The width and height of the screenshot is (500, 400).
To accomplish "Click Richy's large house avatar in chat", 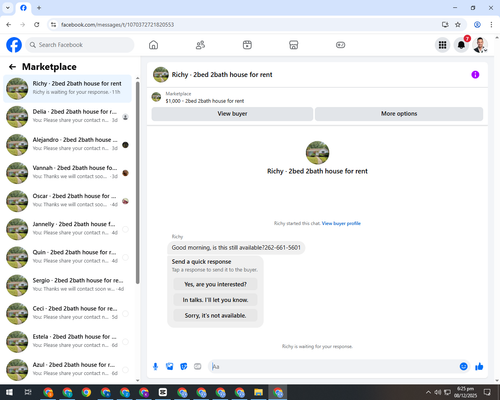I will point(317,153).
